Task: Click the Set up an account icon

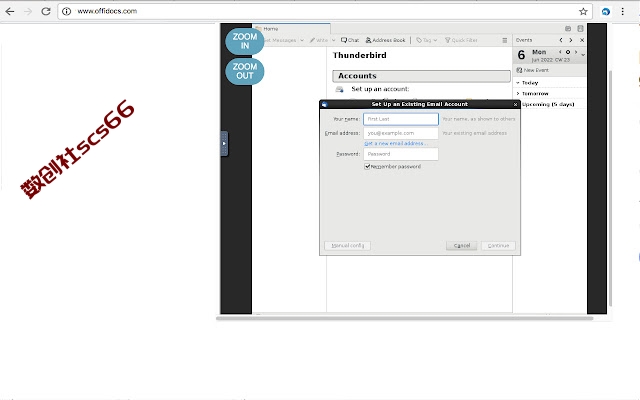Action: click(x=339, y=89)
